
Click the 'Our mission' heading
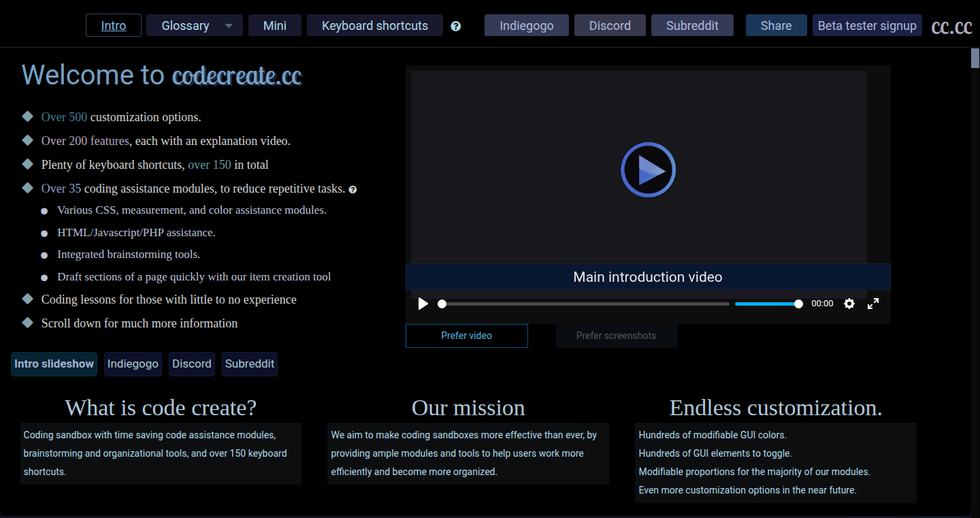click(x=468, y=408)
